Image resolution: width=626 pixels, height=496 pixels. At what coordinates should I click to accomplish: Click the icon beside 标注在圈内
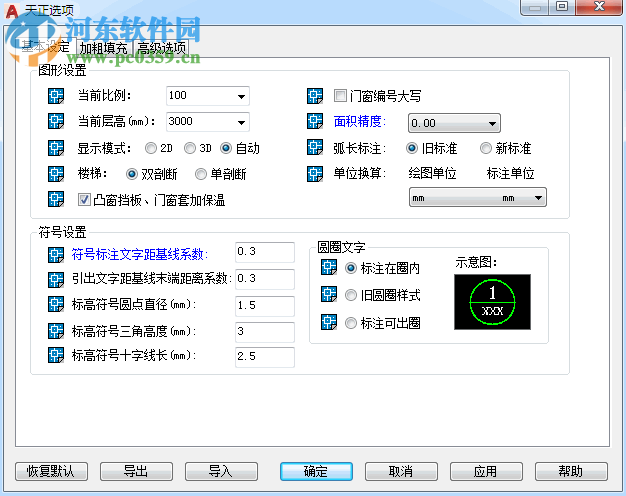pyautogui.click(x=329, y=268)
